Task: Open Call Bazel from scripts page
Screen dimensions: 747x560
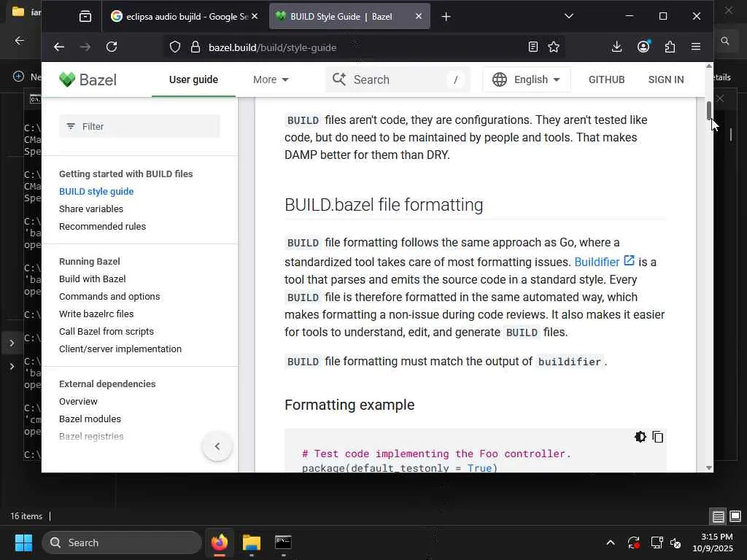Action: [107, 332]
